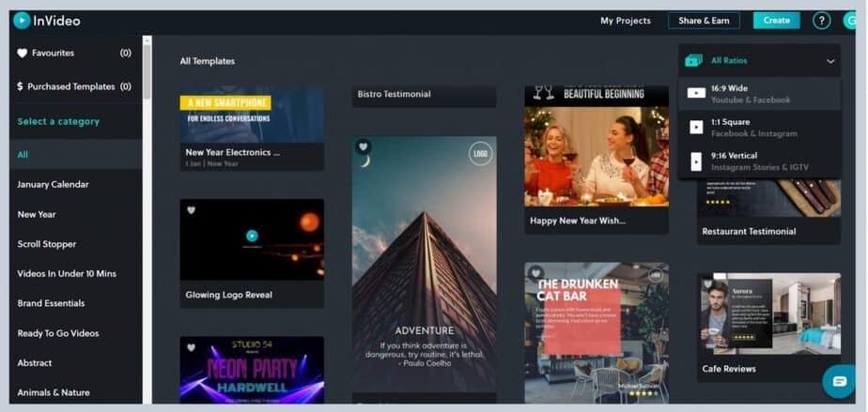This screenshot has height=412, width=868.
Task: Select the Animals & Nature category
Action: (75, 392)
